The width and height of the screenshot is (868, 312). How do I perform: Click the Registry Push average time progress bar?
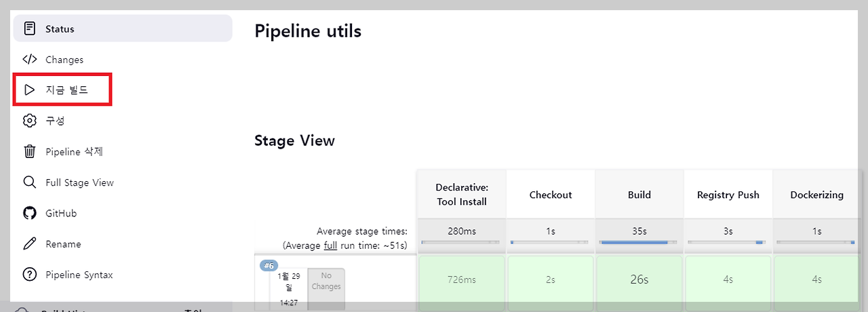727,241
